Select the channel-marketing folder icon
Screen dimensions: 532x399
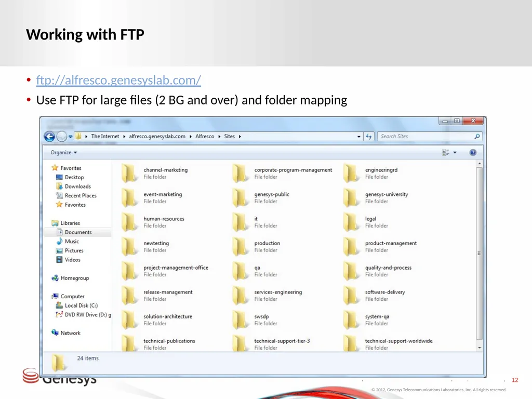click(129, 173)
